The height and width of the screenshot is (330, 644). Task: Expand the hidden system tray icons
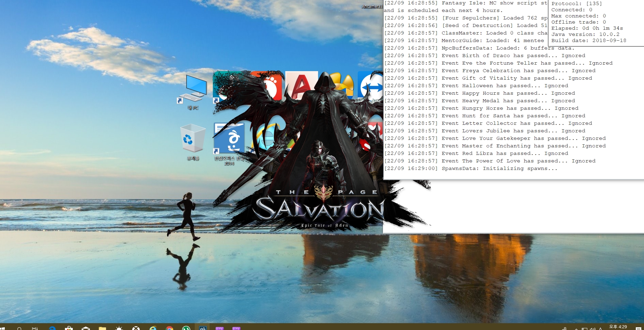pyautogui.click(x=576, y=329)
